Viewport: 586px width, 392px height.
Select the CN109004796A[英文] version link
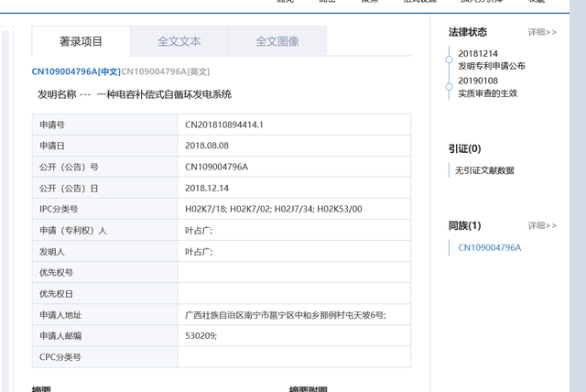tap(165, 71)
